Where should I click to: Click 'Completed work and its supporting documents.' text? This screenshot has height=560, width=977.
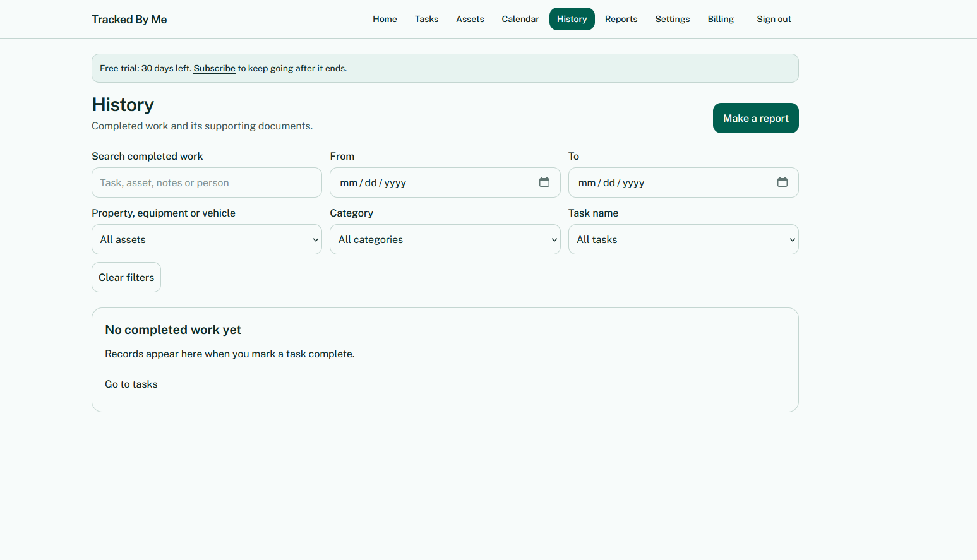click(x=202, y=126)
